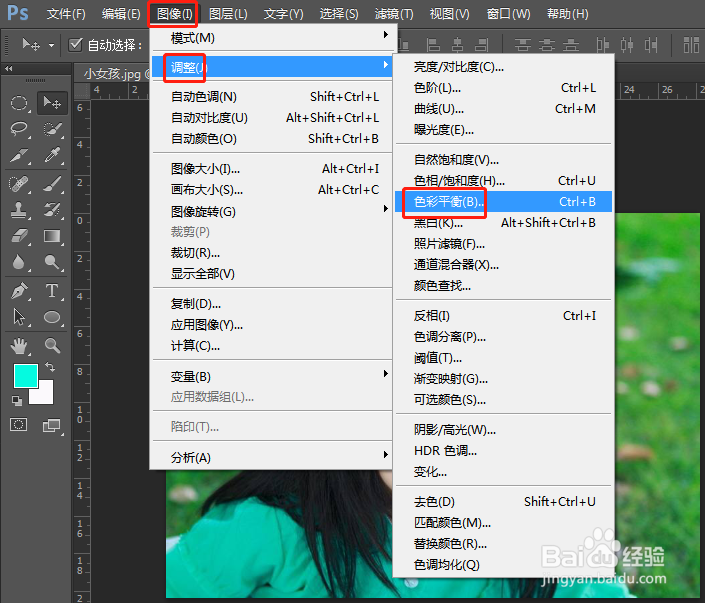
Task: Choose 阴影/高光(W) adjustment
Action: click(504, 430)
